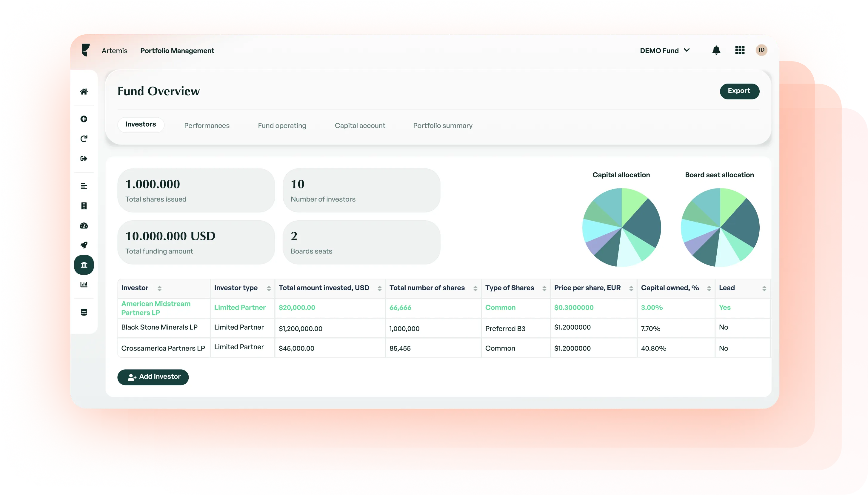868x495 pixels.
Task: Sort by Capital owned percentage
Action: point(709,288)
